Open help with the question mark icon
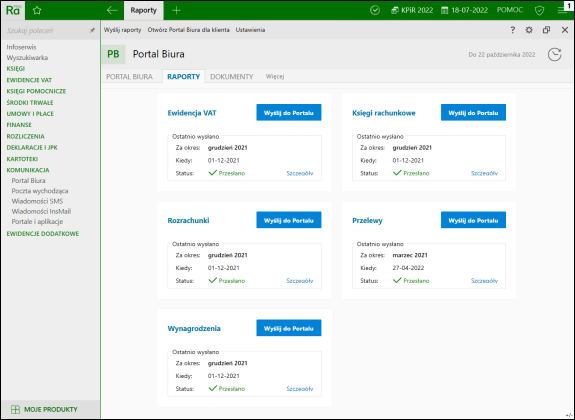 (513, 30)
